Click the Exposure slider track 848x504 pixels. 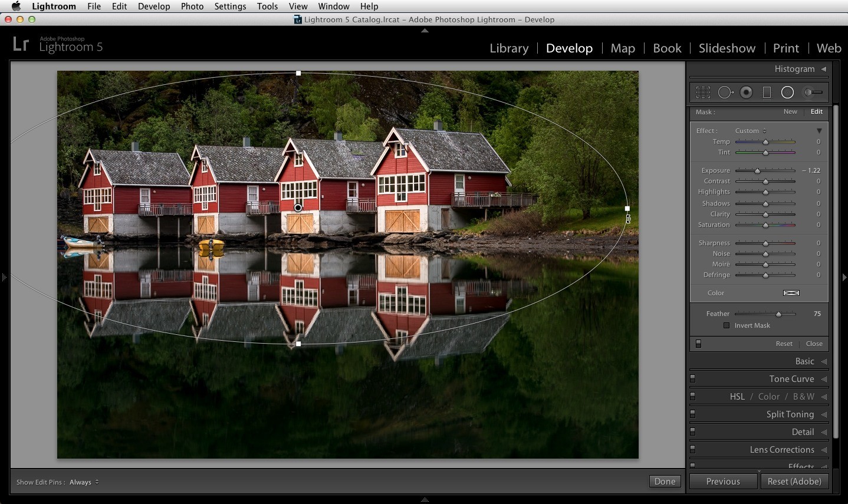point(765,170)
